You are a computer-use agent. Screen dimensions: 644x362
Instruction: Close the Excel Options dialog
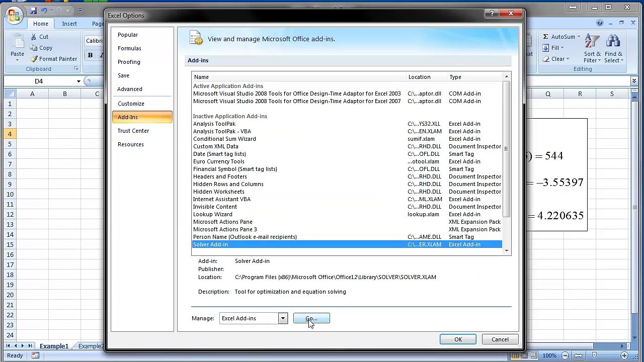tap(511, 14)
